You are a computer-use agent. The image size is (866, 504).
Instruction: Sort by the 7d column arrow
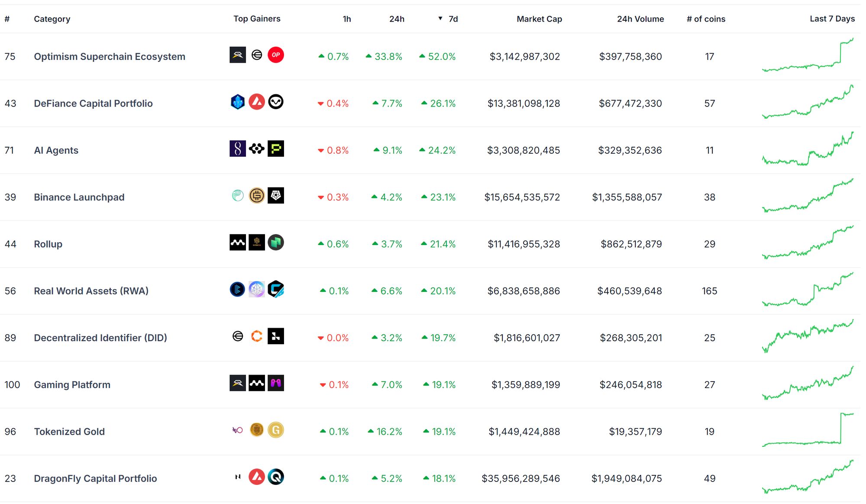point(440,19)
